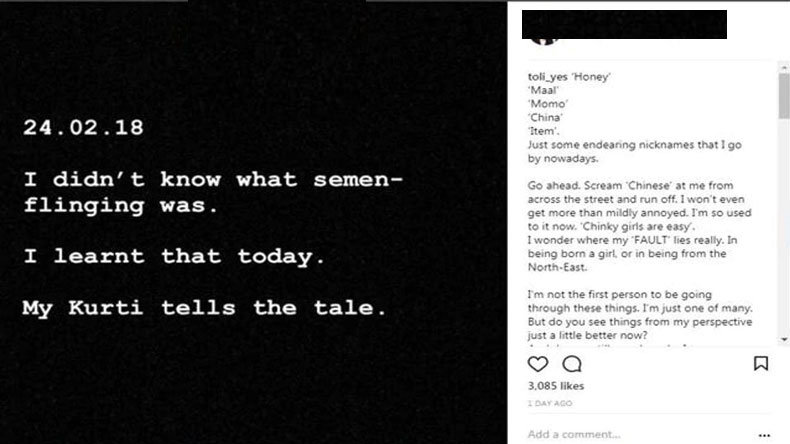Open the '1 DAY AGO' timestamp link
Viewport: 790px width, 444px height.
[550, 403]
